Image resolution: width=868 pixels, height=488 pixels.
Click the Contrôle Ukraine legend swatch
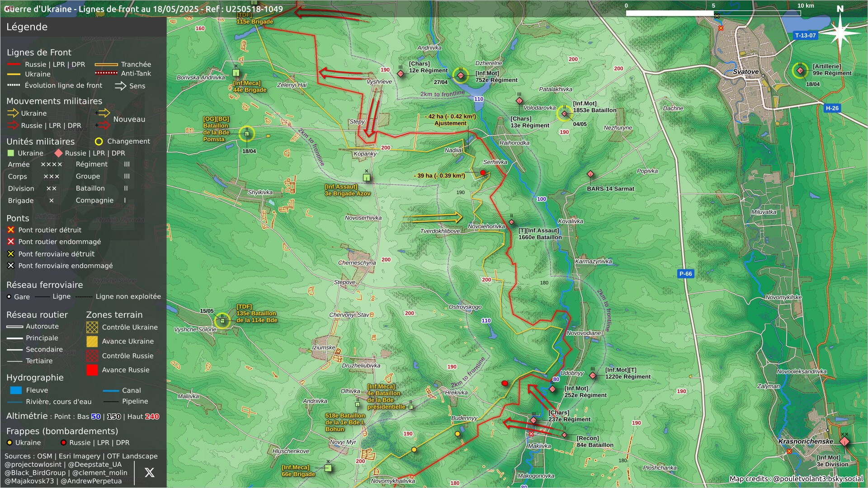(92, 327)
